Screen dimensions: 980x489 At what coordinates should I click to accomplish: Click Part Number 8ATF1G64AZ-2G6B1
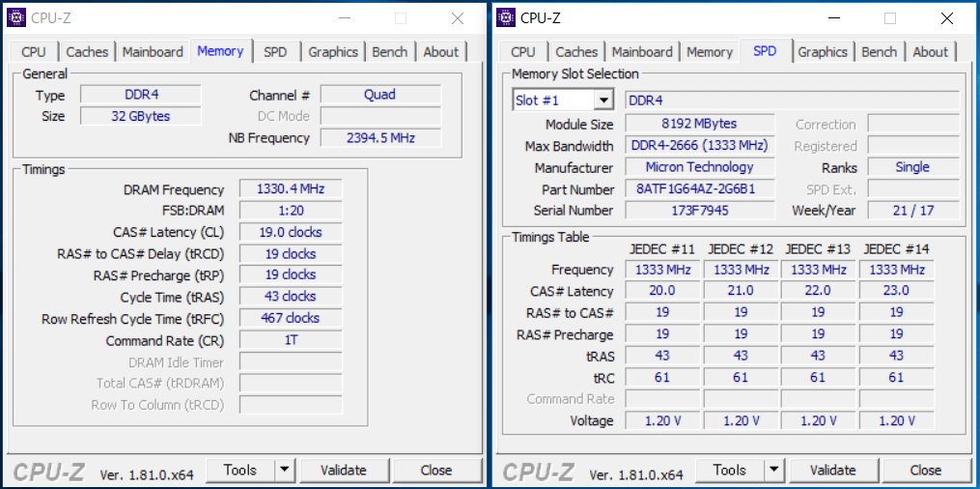click(x=700, y=188)
